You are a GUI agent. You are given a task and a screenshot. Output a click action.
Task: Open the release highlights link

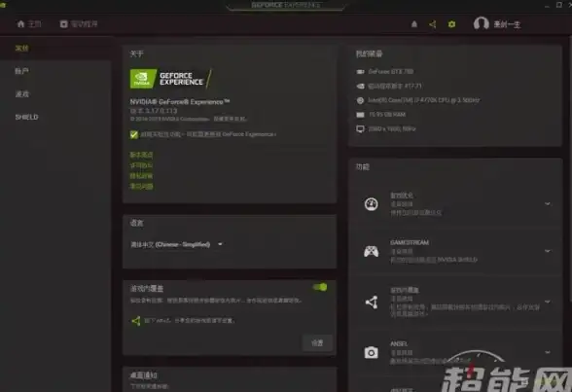click(142, 155)
